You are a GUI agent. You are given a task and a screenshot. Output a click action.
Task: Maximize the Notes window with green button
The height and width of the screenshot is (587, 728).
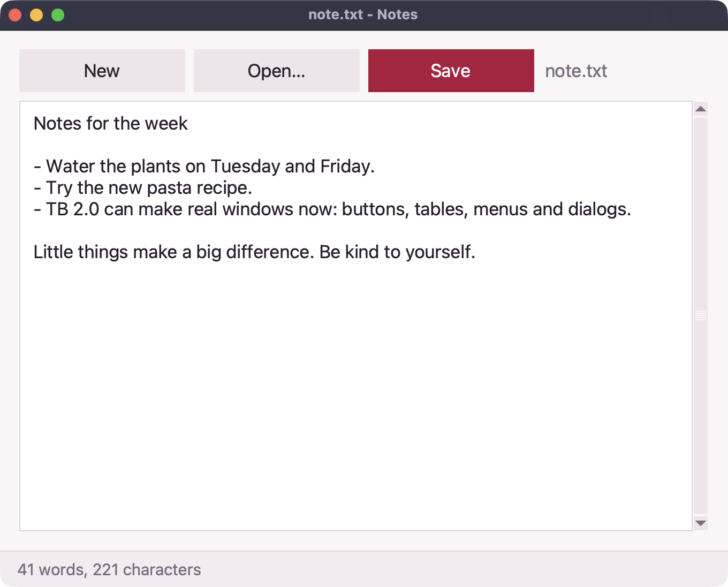(58, 15)
